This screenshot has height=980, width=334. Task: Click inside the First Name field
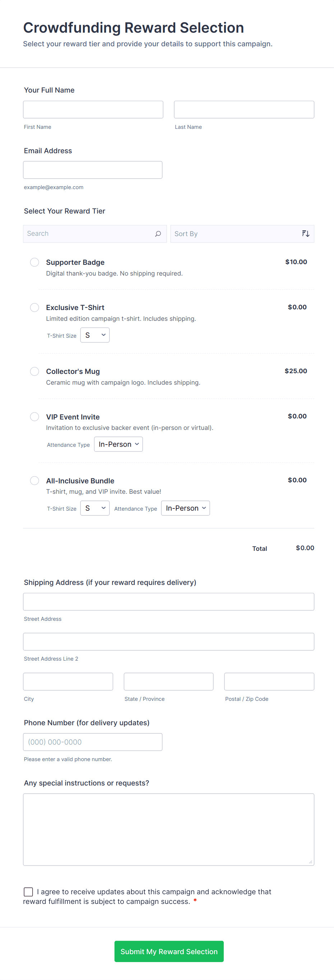pyautogui.click(x=93, y=109)
